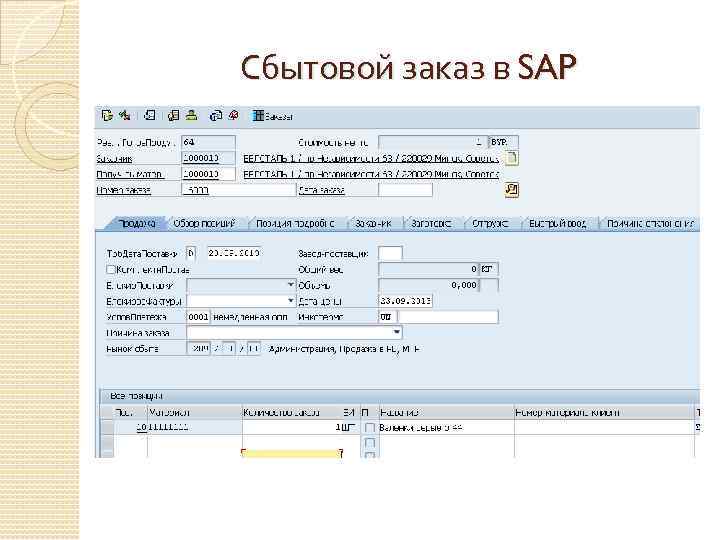The height and width of the screenshot is (540, 720).
Task: Open the Причина отклонения tab
Action: coord(650,224)
